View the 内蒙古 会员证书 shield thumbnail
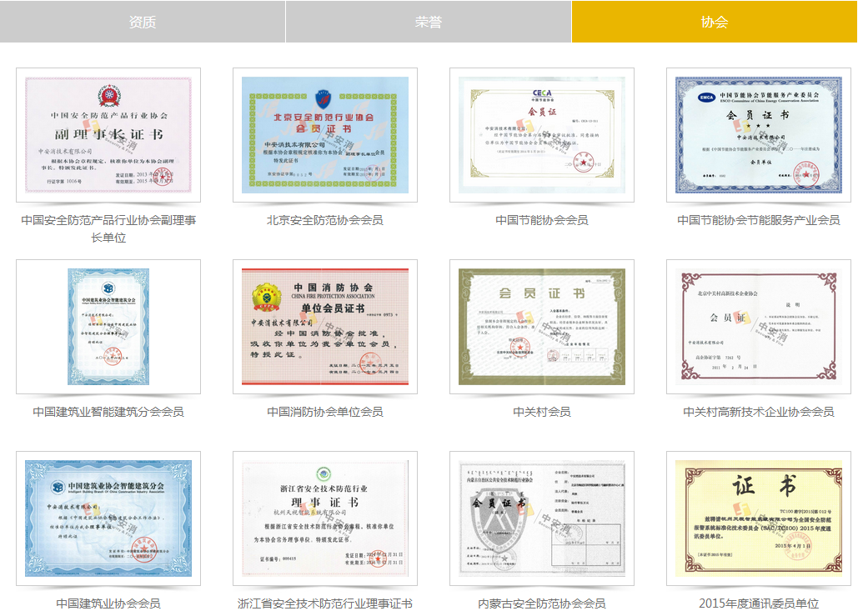The image size is (863, 616). [542, 518]
